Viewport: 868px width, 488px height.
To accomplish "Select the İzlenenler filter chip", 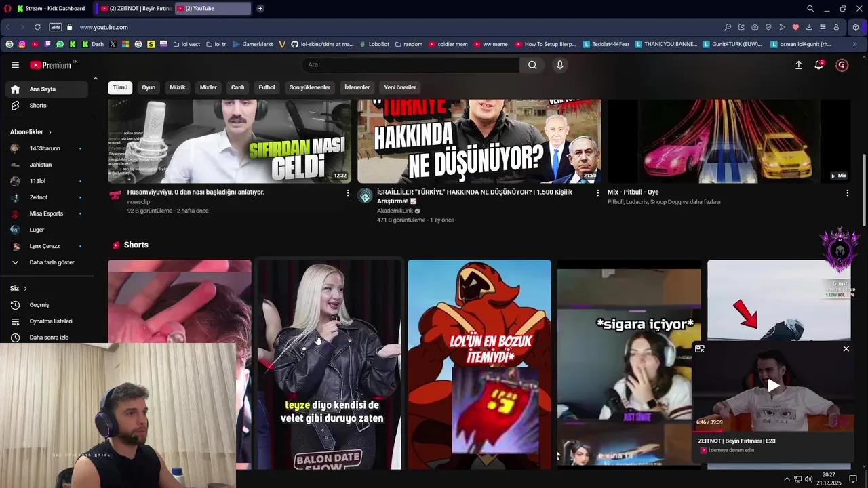I will (x=357, y=87).
